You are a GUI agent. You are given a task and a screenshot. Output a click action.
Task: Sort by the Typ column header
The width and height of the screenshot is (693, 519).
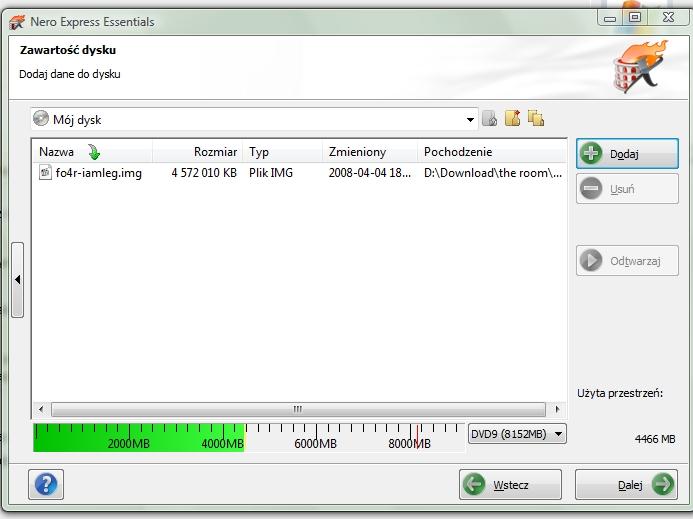(x=282, y=152)
